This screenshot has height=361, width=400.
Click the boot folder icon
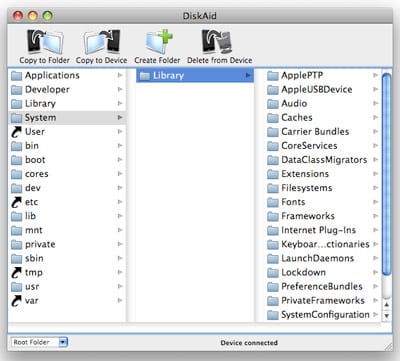click(16, 160)
